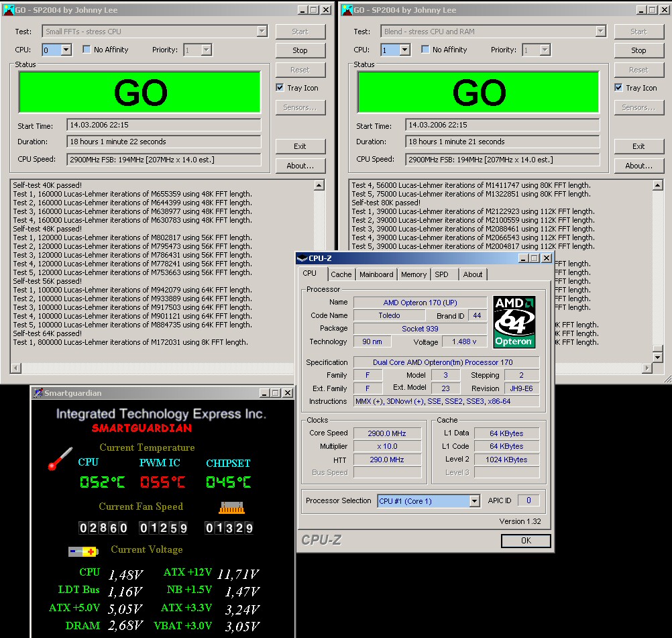Click the ATX +12V 11,71V reading
Image resolution: width=672 pixels, height=638 pixels.
[238, 574]
